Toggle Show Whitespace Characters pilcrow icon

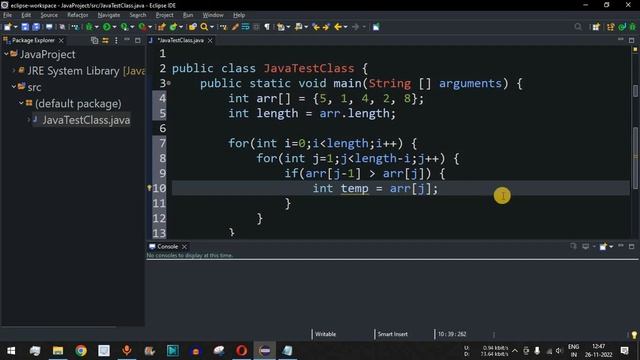click(267, 27)
